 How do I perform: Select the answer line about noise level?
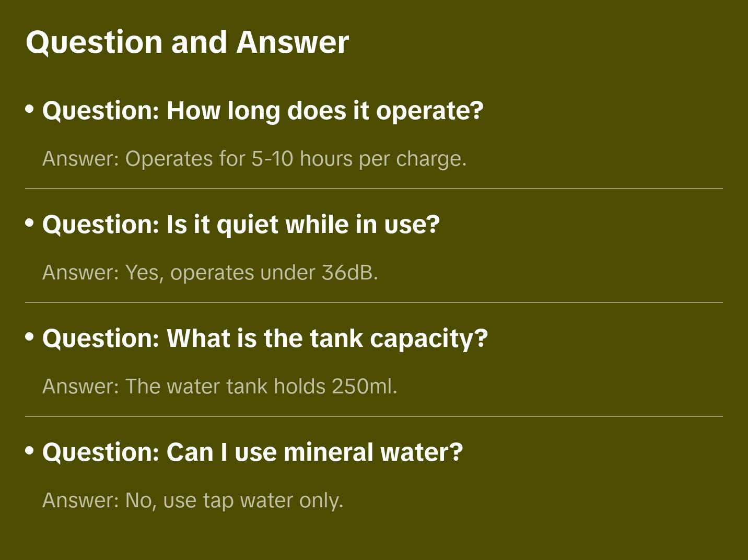210,273
